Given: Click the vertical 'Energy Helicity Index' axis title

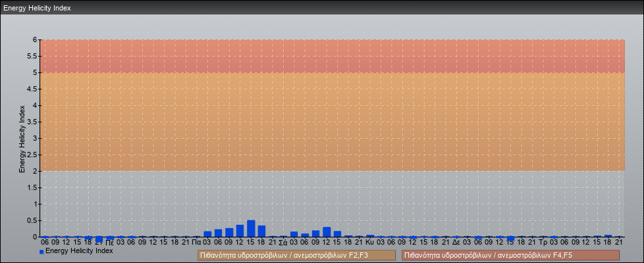Looking at the screenshot, I should pos(22,139).
